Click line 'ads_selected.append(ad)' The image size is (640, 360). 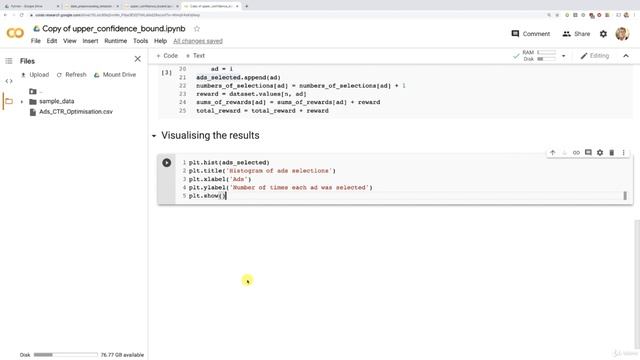(x=238, y=78)
